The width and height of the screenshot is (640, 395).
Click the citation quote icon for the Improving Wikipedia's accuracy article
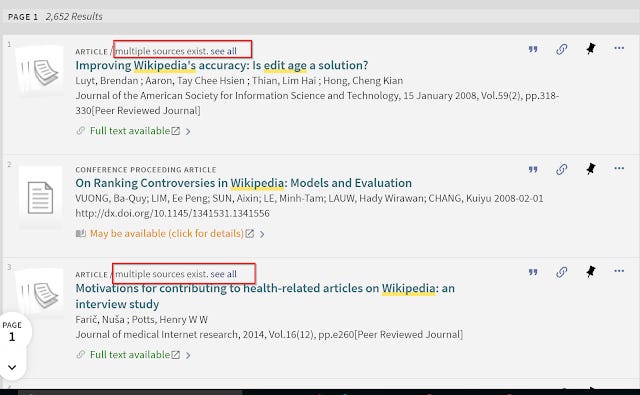533,49
